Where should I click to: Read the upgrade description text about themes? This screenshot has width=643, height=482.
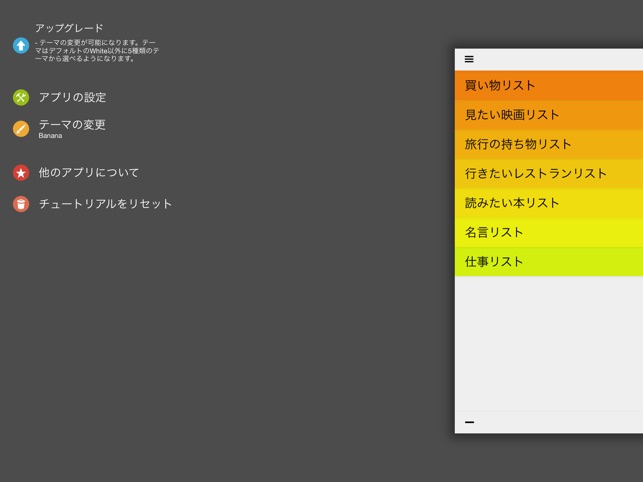point(97,50)
